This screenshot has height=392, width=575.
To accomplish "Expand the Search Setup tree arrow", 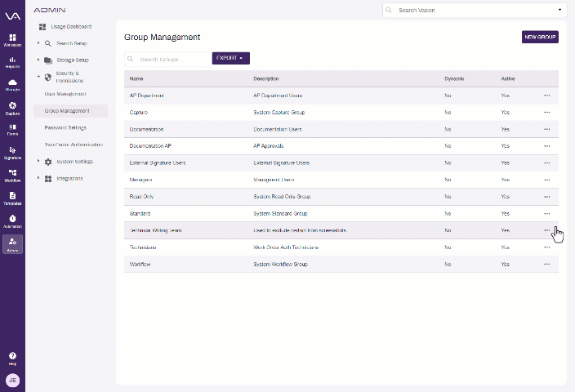I will (38, 43).
